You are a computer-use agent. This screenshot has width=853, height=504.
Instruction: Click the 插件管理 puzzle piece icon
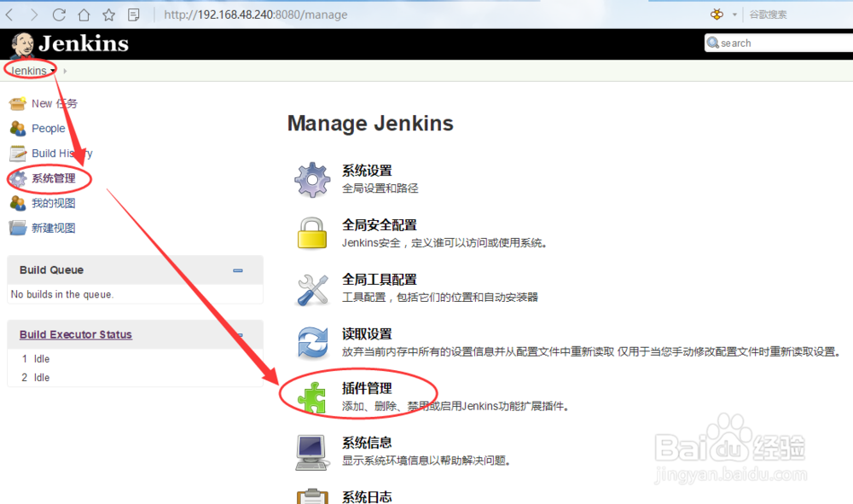point(311,397)
